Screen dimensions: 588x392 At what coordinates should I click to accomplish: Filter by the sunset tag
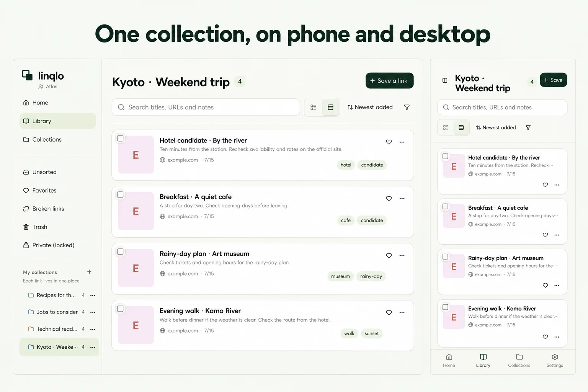click(371, 333)
